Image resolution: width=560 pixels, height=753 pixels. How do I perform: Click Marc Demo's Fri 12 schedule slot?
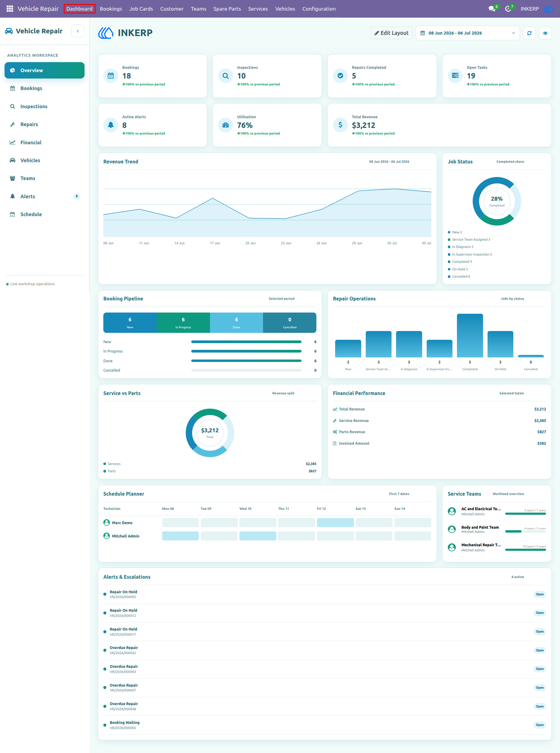click(335, 522)
